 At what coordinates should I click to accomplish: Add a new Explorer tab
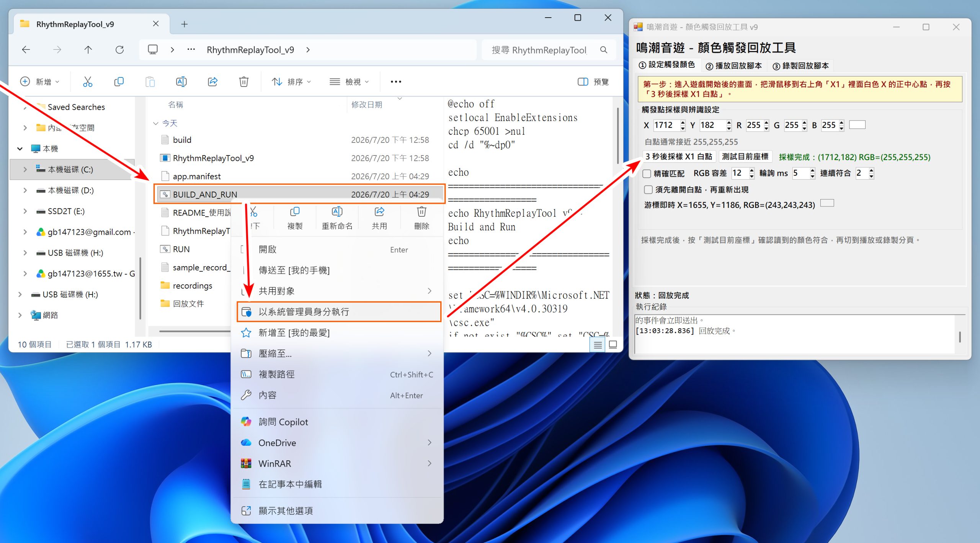click(185, 24)
